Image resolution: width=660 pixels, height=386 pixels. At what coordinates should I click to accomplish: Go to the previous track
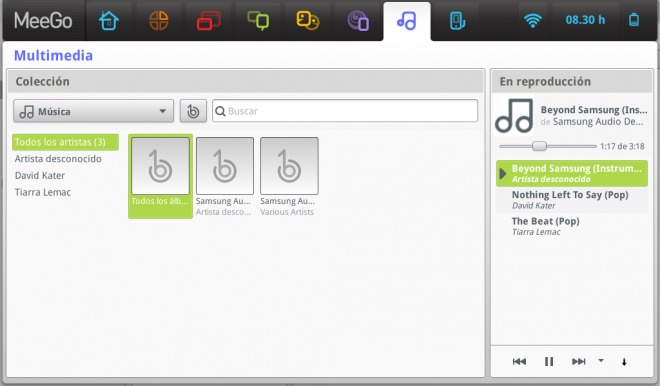[519, 361]
